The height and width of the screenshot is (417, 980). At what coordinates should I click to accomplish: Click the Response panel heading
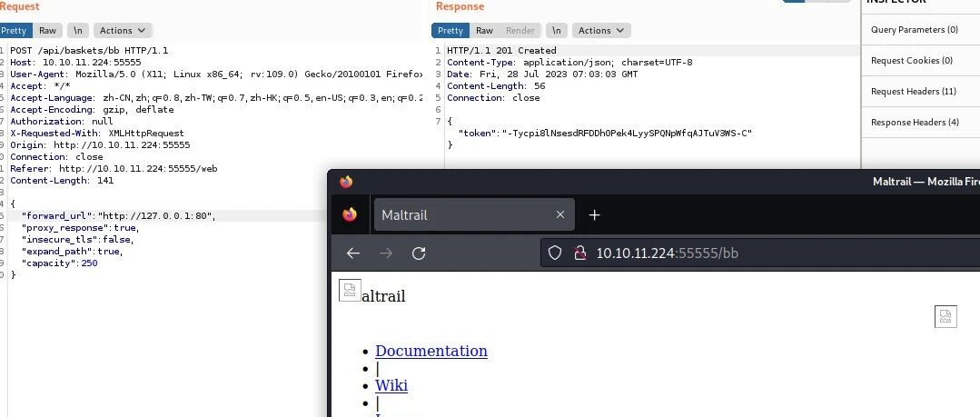tap(460, 6)
